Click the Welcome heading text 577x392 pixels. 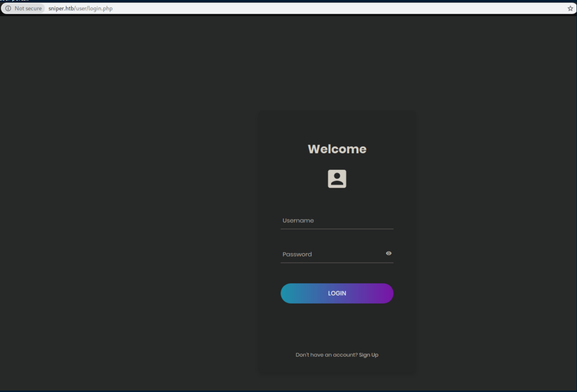(x=337, y=149)
